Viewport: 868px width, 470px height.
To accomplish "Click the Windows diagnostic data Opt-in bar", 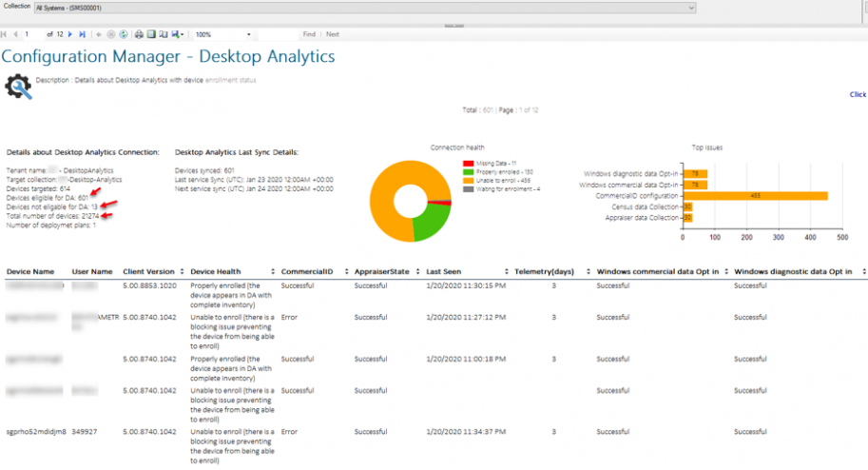I will pos(695,173).
